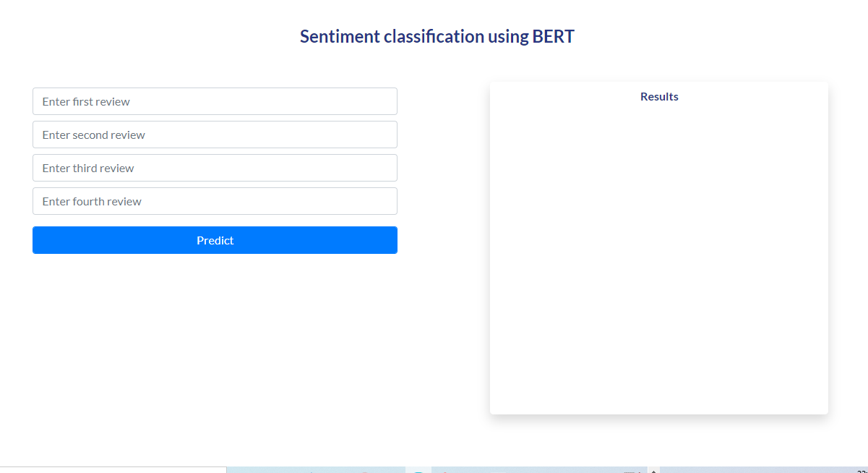Click the Results panel heading
Viewport: 868px width, 473px height.
tap(658, 96)
